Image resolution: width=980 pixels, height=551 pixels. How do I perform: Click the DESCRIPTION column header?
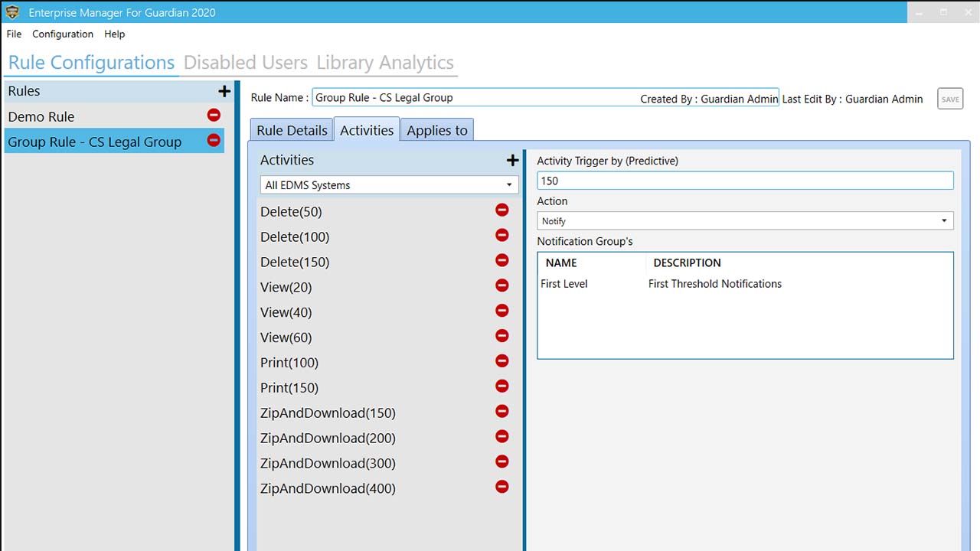coord(687,262)
